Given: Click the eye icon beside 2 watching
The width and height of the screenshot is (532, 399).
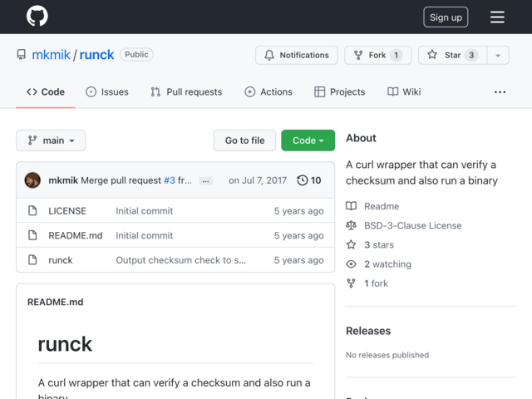Looking at the screenshot, I should tap(351, 264).
